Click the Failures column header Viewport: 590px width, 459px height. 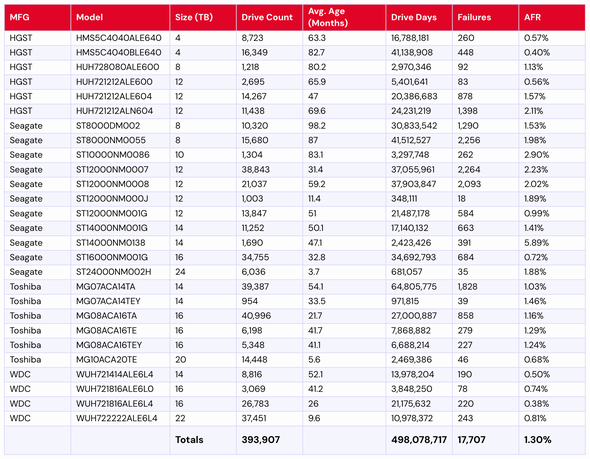click(485, 17)
